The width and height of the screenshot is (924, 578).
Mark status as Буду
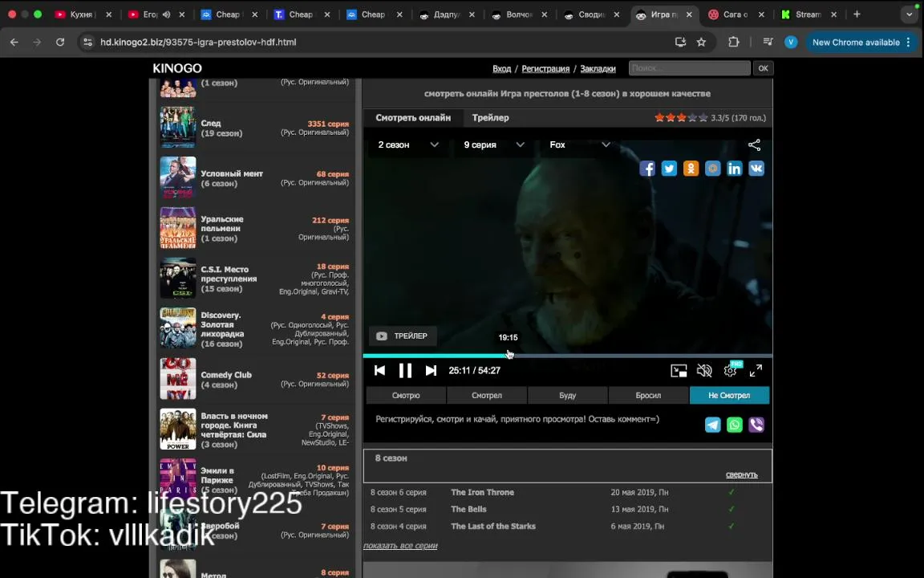coord(568,395)
